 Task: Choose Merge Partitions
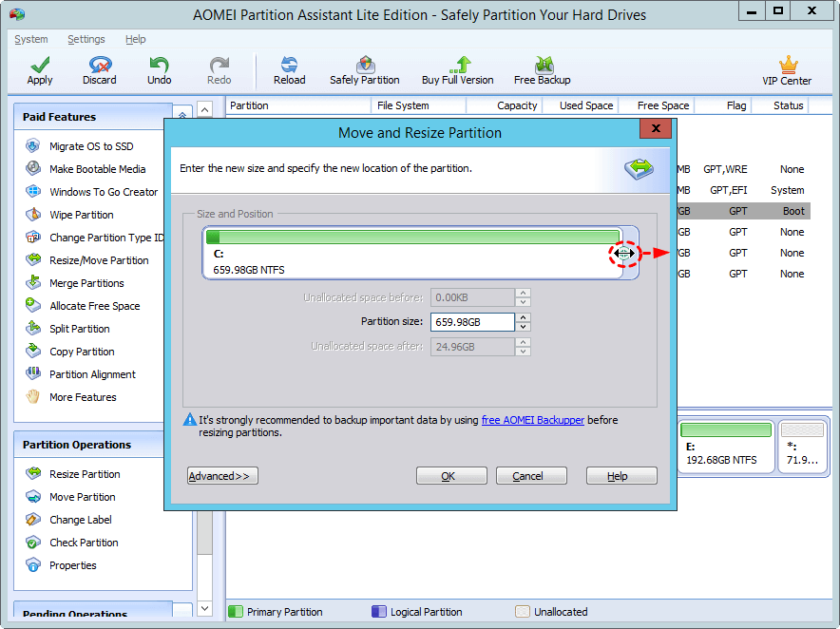point(86,283)
